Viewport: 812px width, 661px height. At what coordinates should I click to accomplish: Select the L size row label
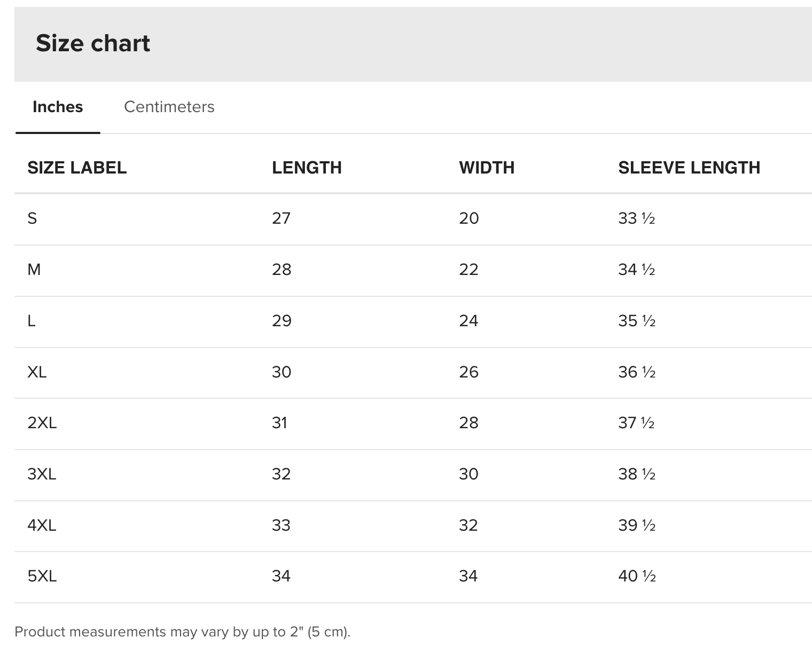point(32,321)
